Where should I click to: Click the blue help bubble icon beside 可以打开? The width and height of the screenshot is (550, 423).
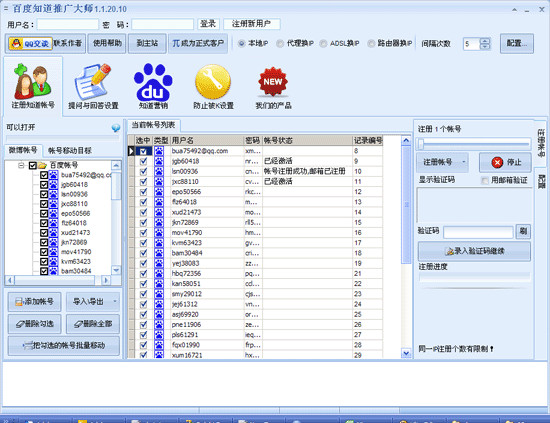point(116,128)
